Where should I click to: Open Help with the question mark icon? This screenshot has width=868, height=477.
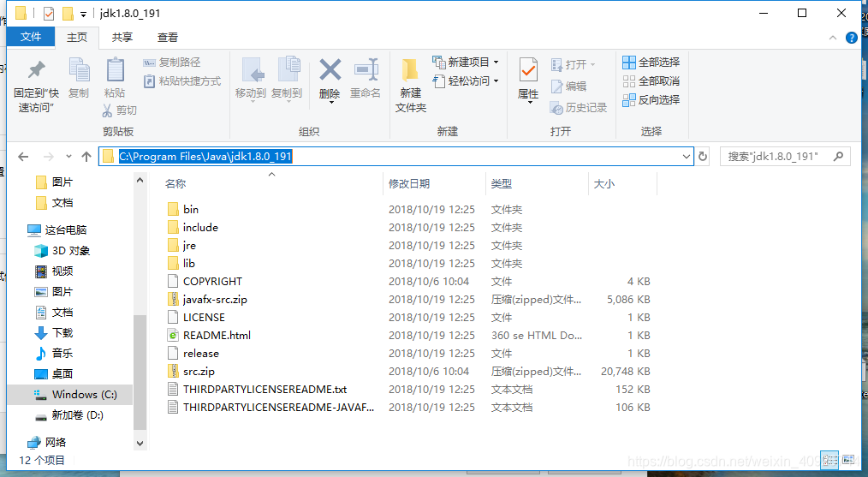(x=852, y=38)
